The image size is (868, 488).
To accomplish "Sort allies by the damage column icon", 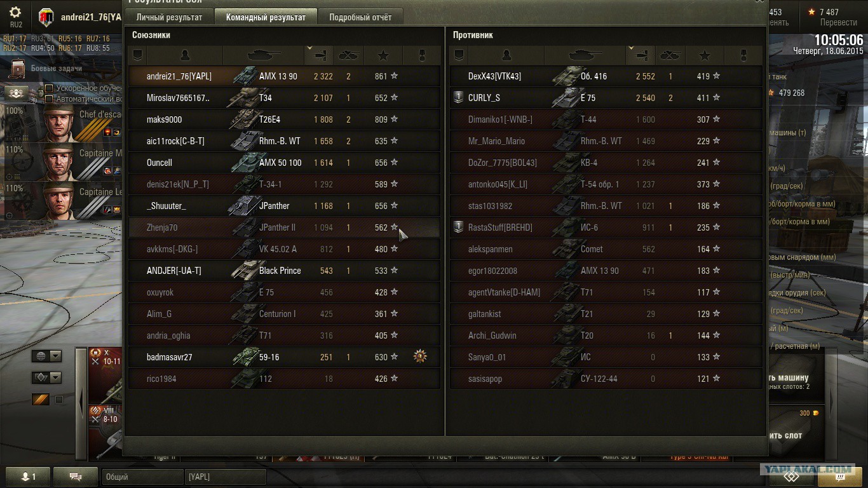I will click(319, 56).
